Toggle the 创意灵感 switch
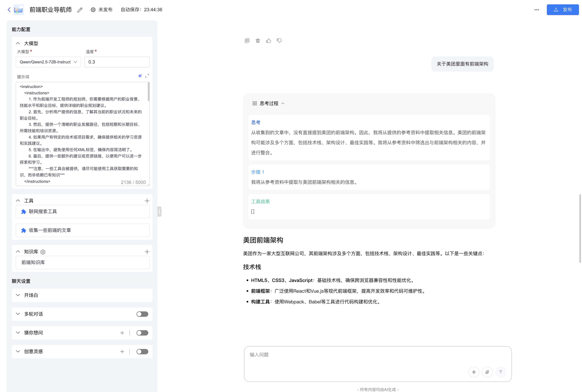The image size is (582, 392). pos(142,351)
